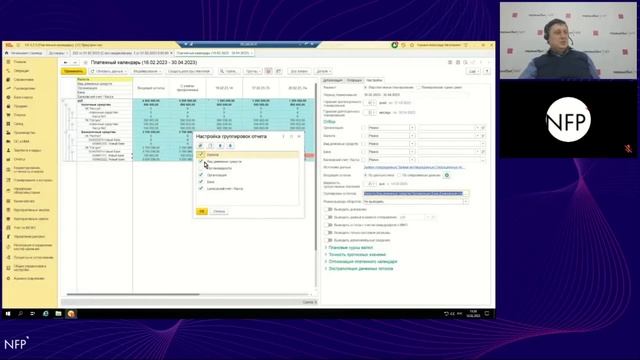Viewport: 640px width, 360px height.
Task: Open Моделирование dropdown in toolbar
Action: point(147,71)
